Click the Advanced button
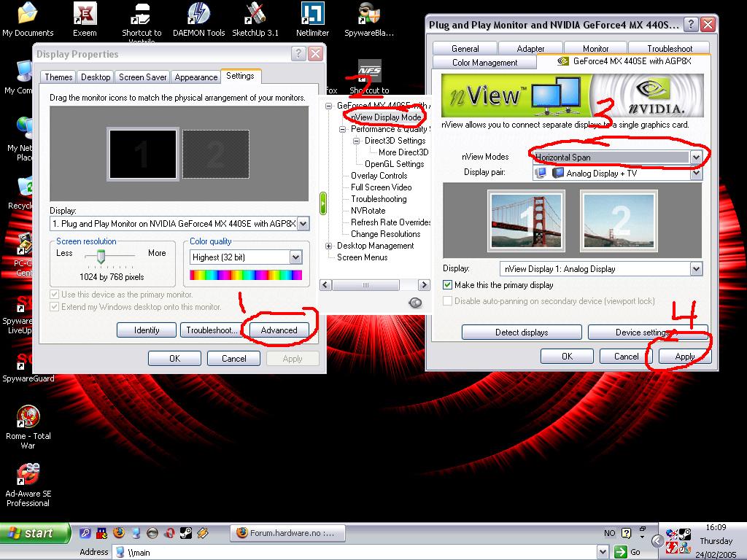 [x=279, y=330]
